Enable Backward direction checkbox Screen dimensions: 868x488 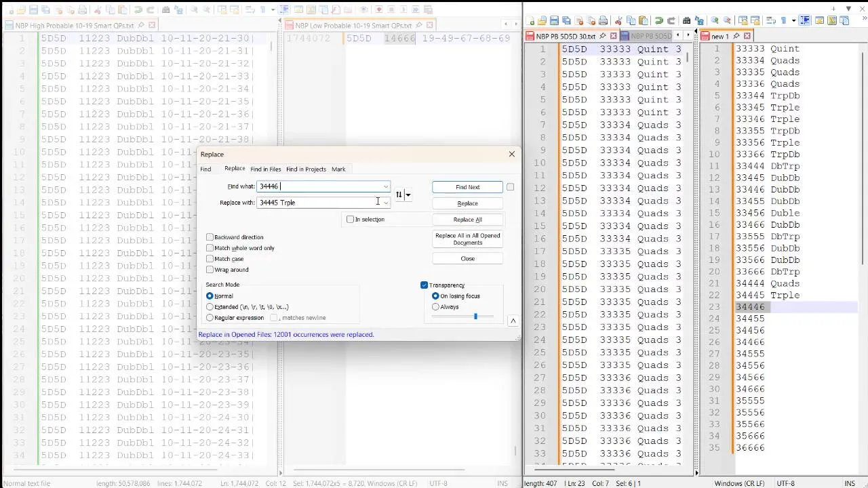[x=210, y=237]
